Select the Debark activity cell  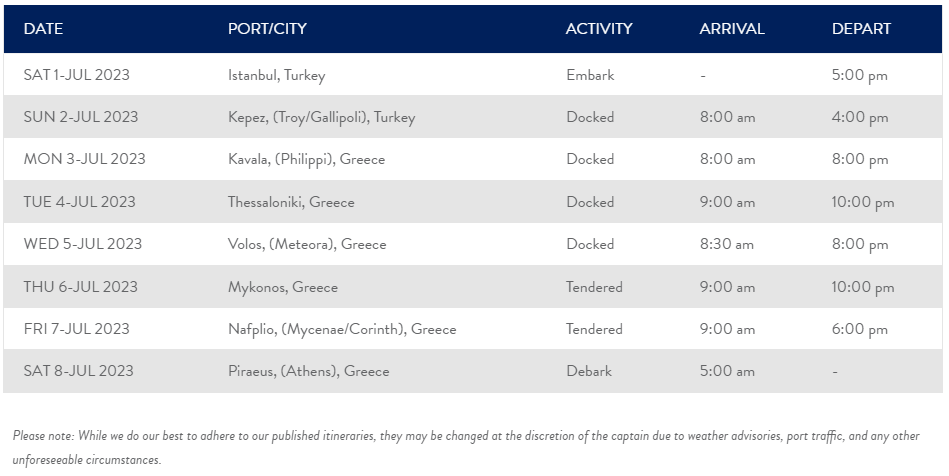(589, 371)
